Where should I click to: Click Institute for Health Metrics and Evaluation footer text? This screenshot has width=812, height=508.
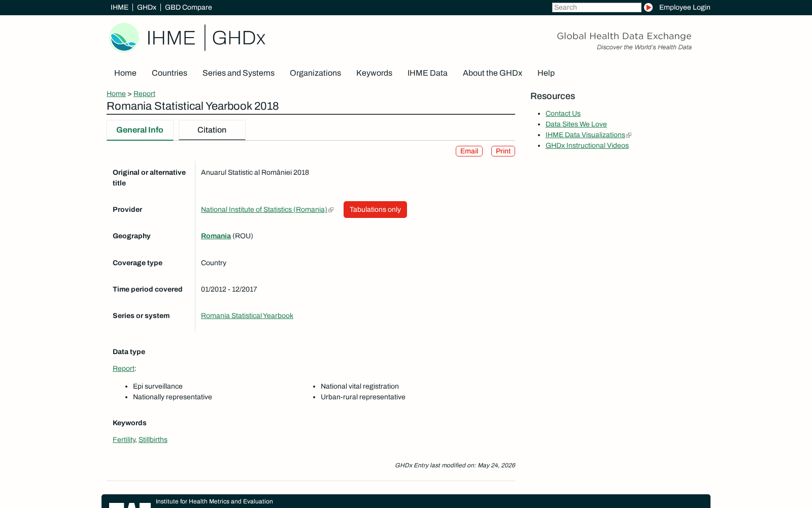[214, 501]
